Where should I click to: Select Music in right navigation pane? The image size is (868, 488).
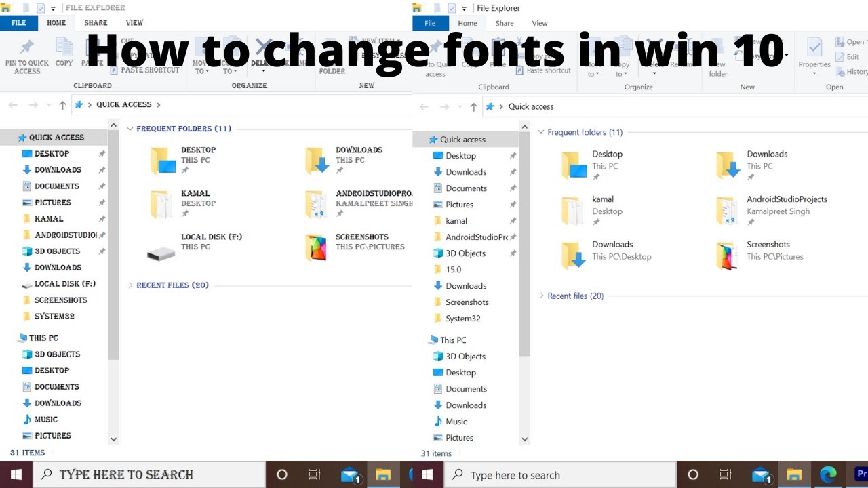(x=456, y=422)
